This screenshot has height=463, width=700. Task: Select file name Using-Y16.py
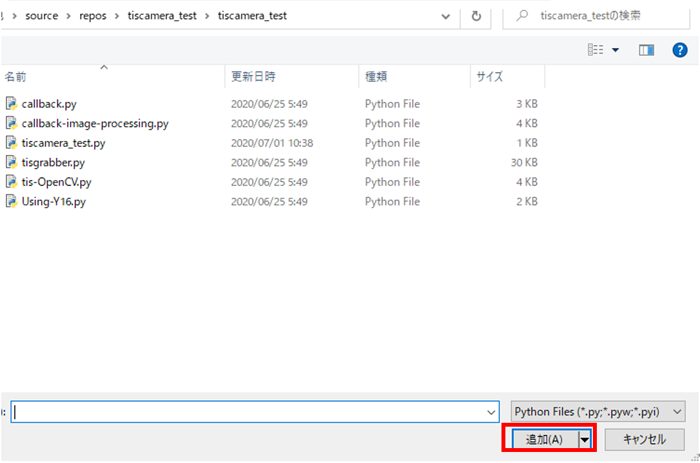pyautogui.click(x=54, y=202)
